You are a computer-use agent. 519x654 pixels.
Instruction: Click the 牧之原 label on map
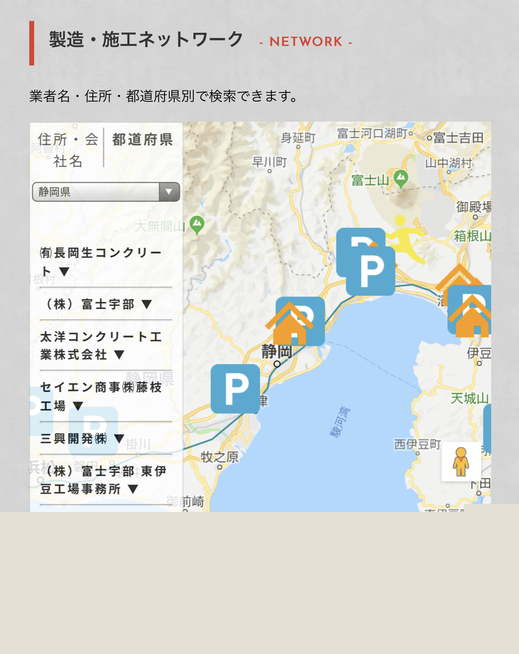point(220,457)
